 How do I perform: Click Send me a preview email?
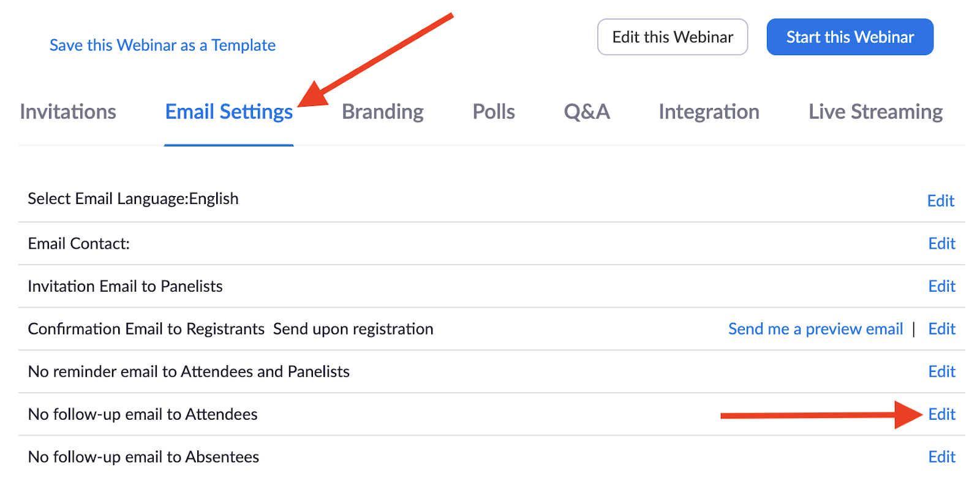[x=815, y=329]
